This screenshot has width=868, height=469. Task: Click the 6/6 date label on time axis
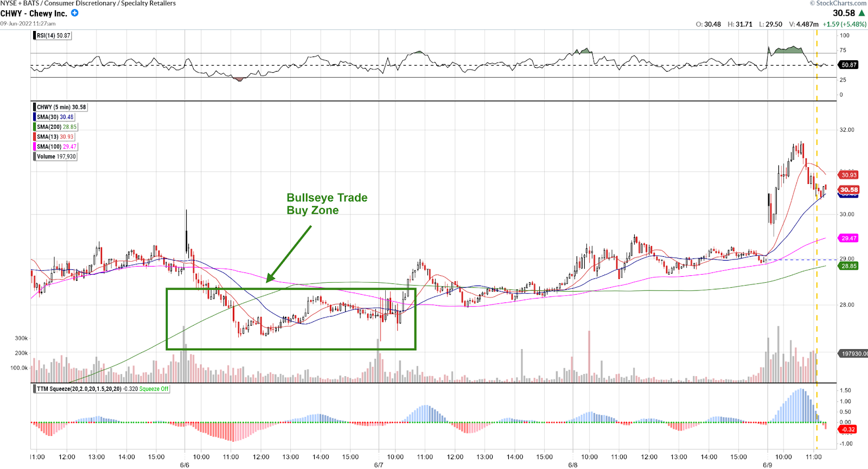184,465
